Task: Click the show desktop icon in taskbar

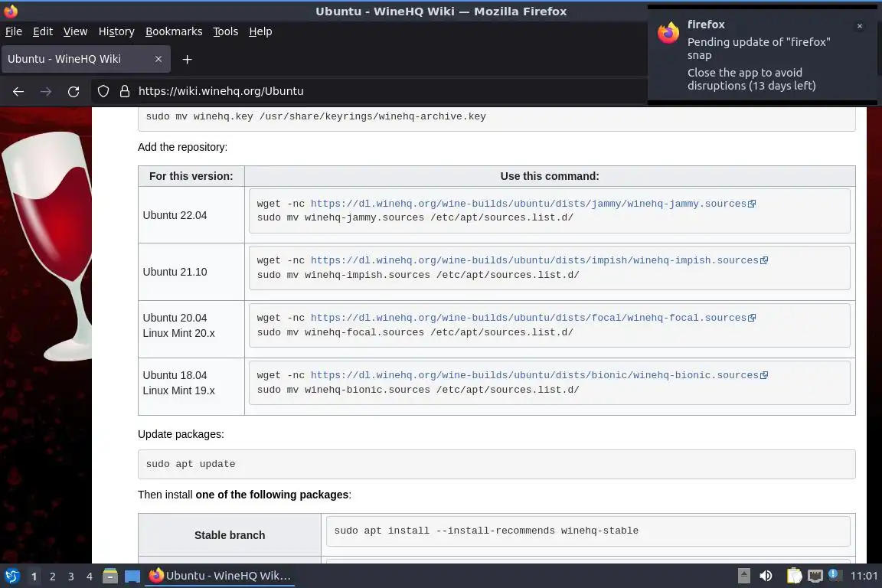Action: click(132, 577)
